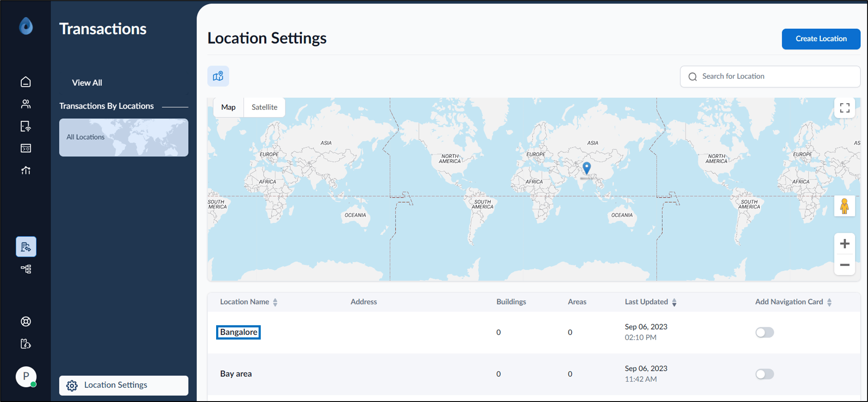Click the water drop app logo

click(x=26, y=26)
